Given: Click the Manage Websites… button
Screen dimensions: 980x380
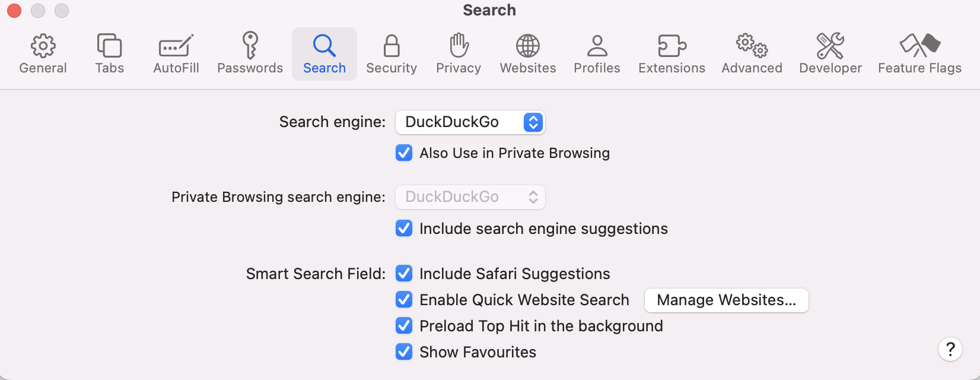Looking at the screenshot, I should (x=726, y=300).
